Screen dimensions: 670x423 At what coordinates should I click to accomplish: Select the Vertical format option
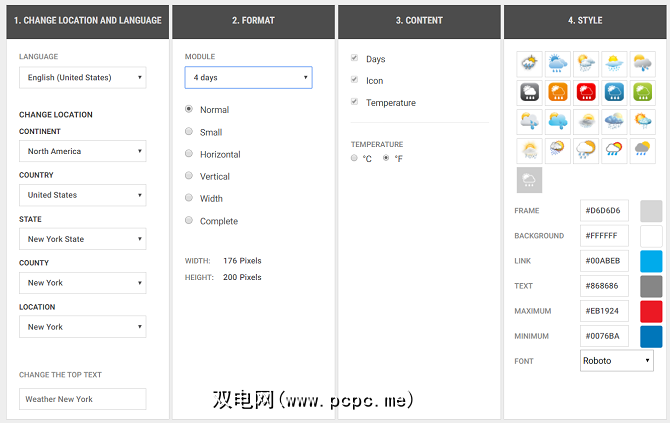(x=189, y=176)
